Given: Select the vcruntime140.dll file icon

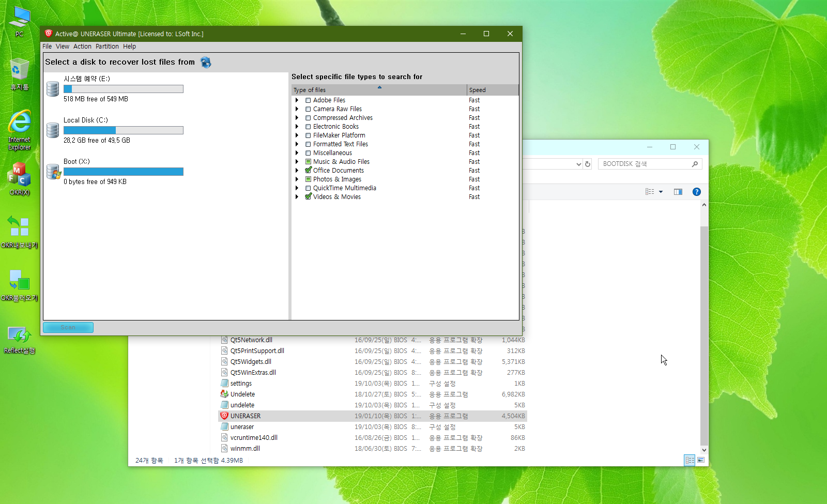Looking at the screenshot, I should click(224, 437).
